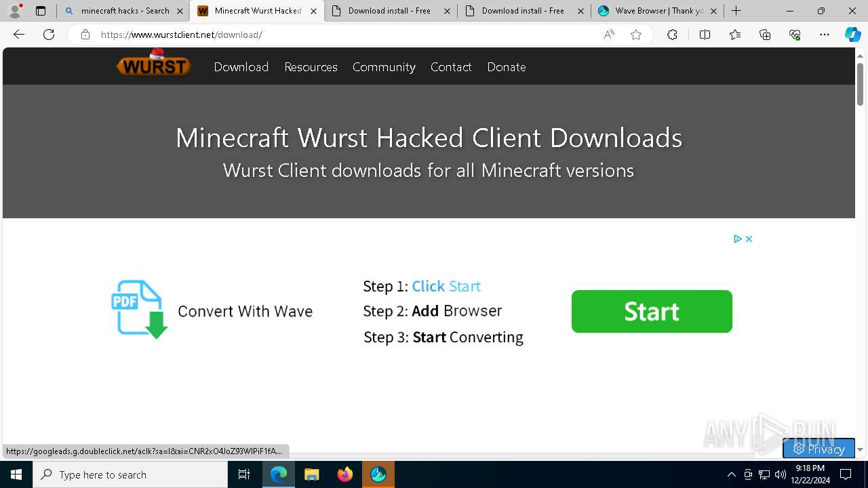
Task: Open the Resources menu item
Action: coord(311,66)
